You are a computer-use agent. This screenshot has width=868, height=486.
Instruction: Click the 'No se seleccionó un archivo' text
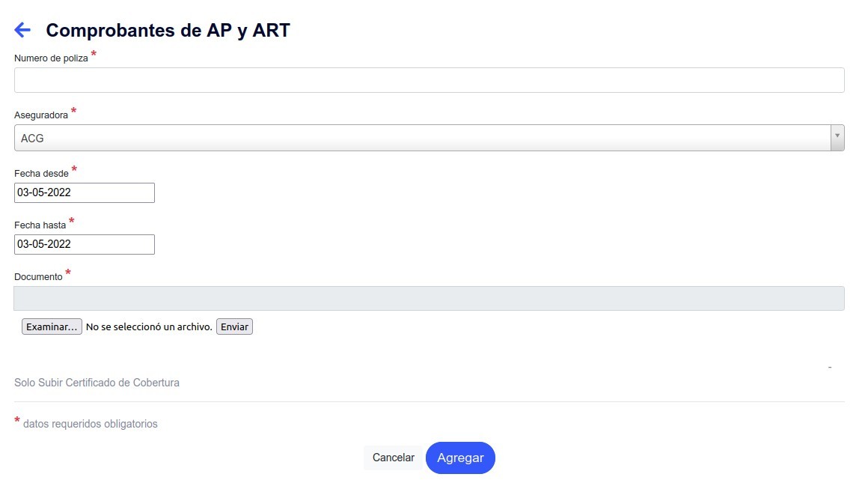tap(149, 327)
